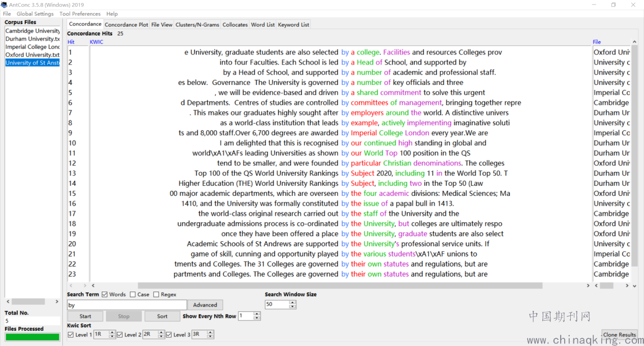Click the KWIC column header

pos(97,42)
